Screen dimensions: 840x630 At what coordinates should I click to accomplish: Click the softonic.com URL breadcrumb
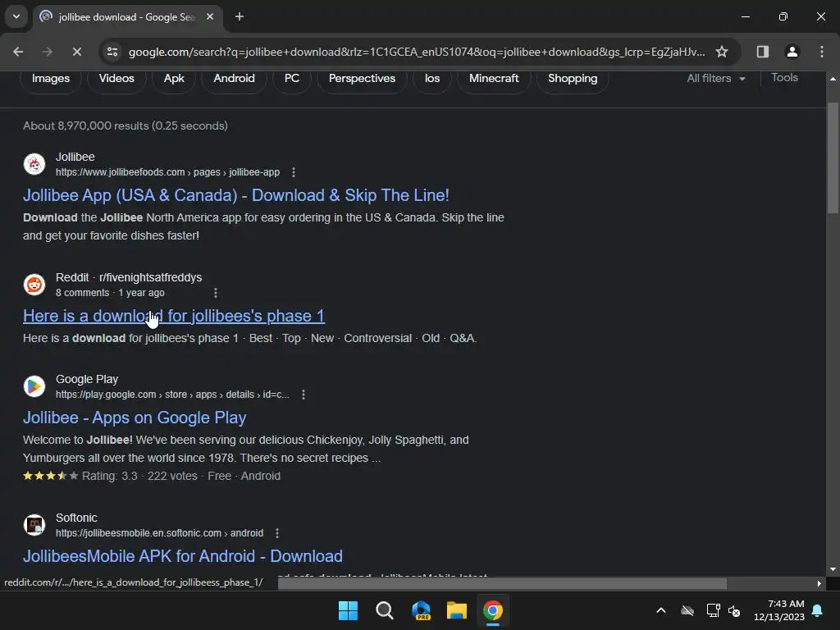pyautogui.click(x=160, y=533)
